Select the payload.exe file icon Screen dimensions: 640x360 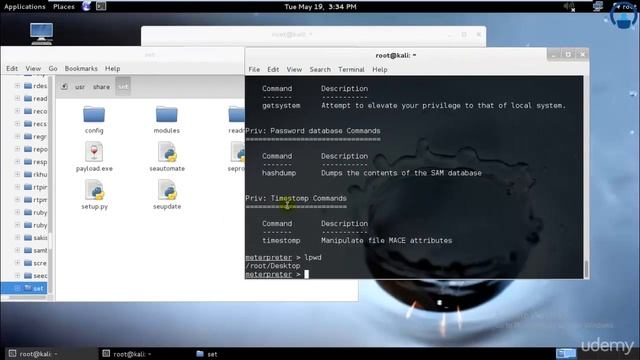(x=94, y=152)
